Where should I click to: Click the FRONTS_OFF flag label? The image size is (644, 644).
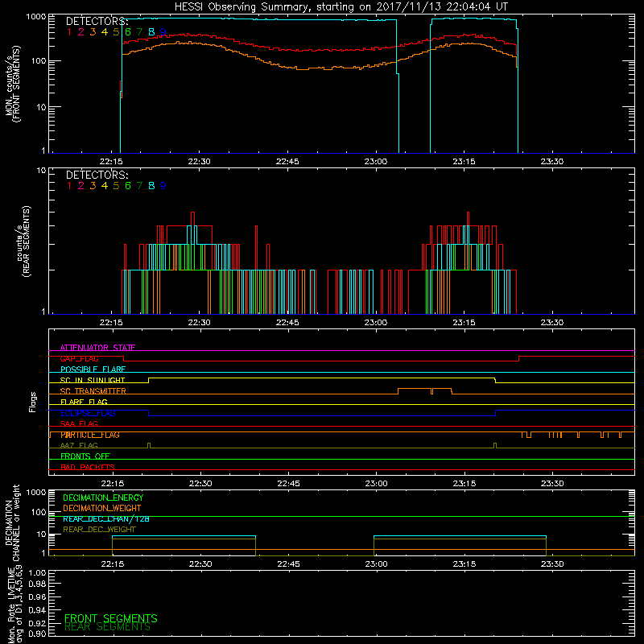pyautogui.click(x=85, y=456)
